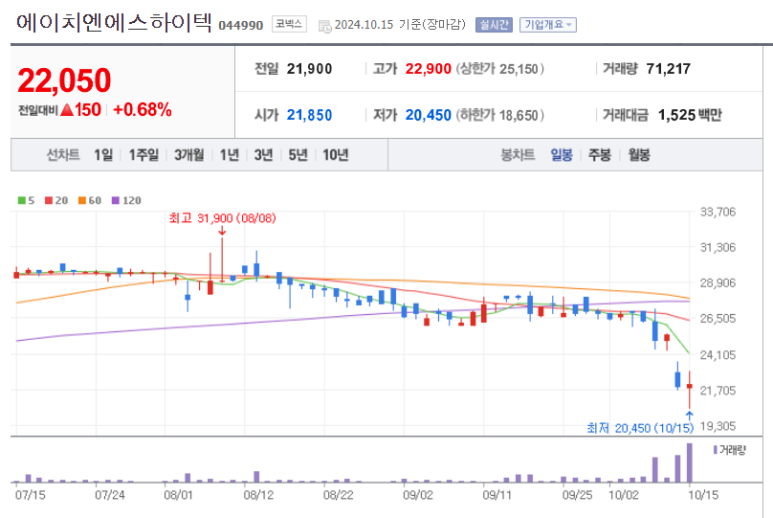The width and height of the screenshot is (773, 518).
Task: Select the 1주일 line chart period
Action: (x=143, y=155)
